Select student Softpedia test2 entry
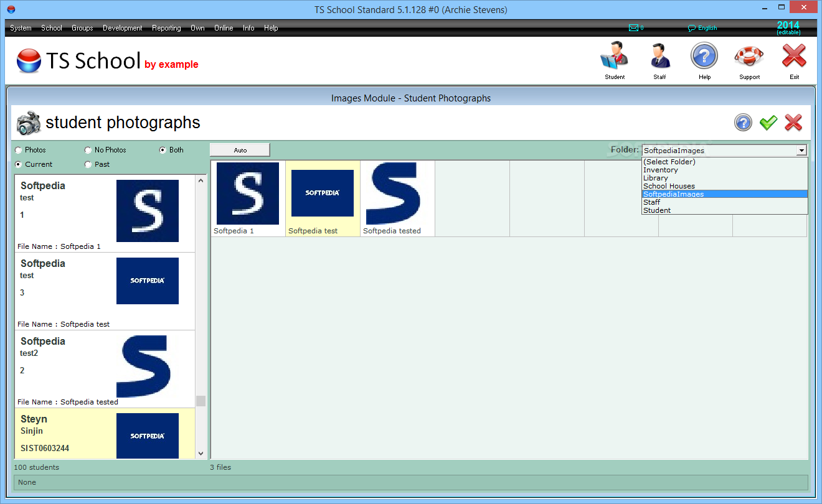The height and width of the screenshot is (504, 822). coord(105,369)
